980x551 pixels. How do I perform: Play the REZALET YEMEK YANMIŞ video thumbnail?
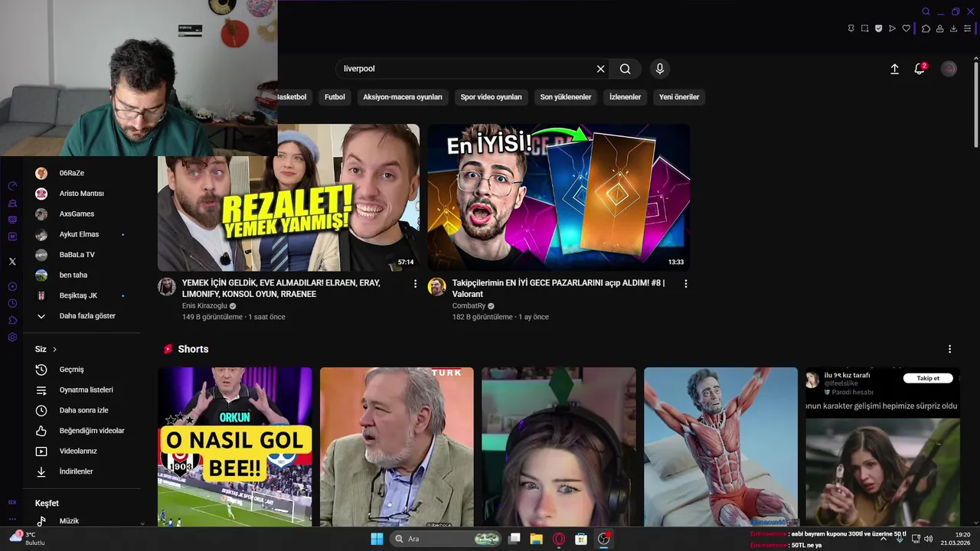click(289, 197)
